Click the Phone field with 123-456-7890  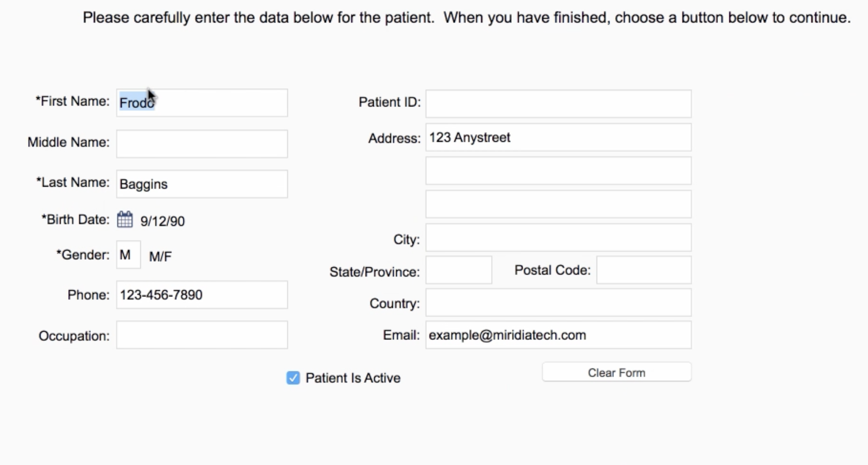tap(202, 295)
